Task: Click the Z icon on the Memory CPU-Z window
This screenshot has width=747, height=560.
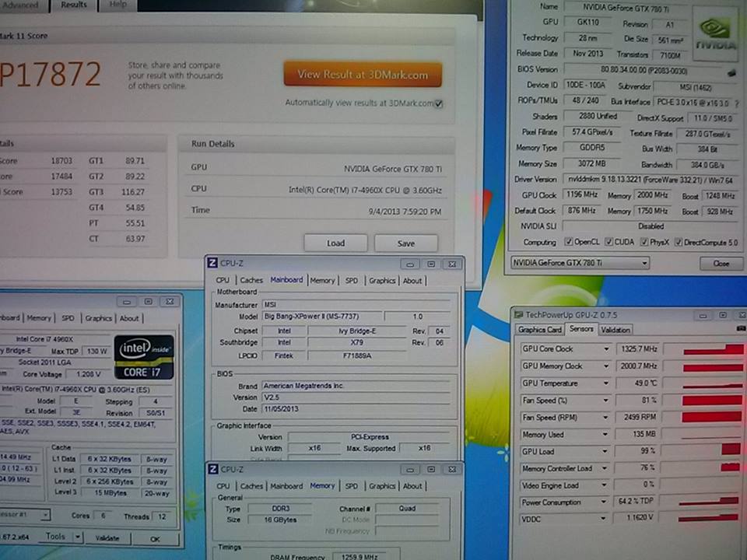Action: pos(212,469)
